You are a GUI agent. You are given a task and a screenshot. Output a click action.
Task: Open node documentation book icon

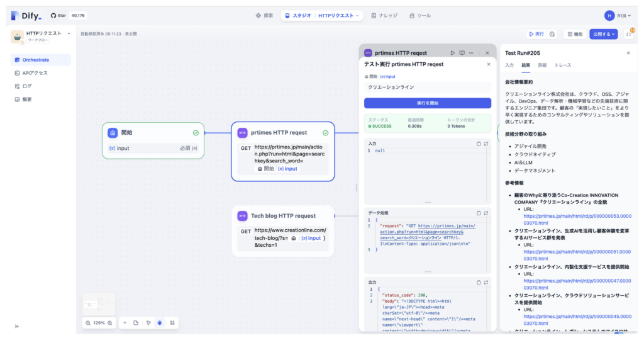(x=462, y=53)
